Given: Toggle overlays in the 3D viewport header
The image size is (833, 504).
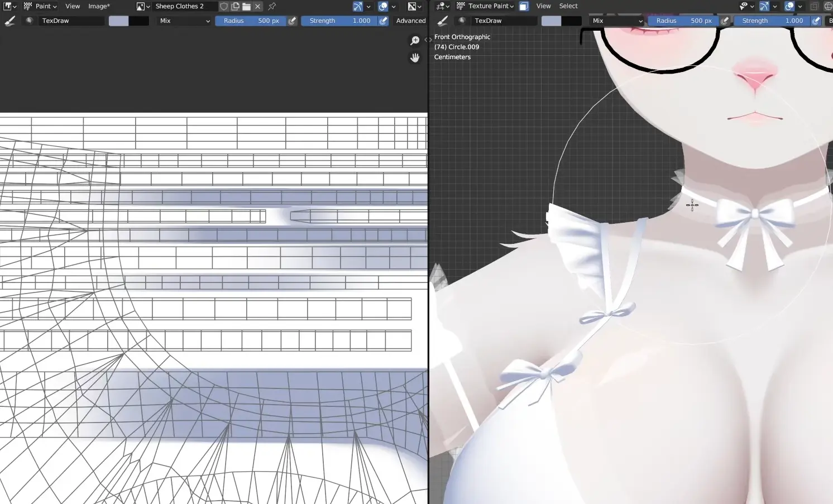Looking at the screenshot, I should click(789, 6).
